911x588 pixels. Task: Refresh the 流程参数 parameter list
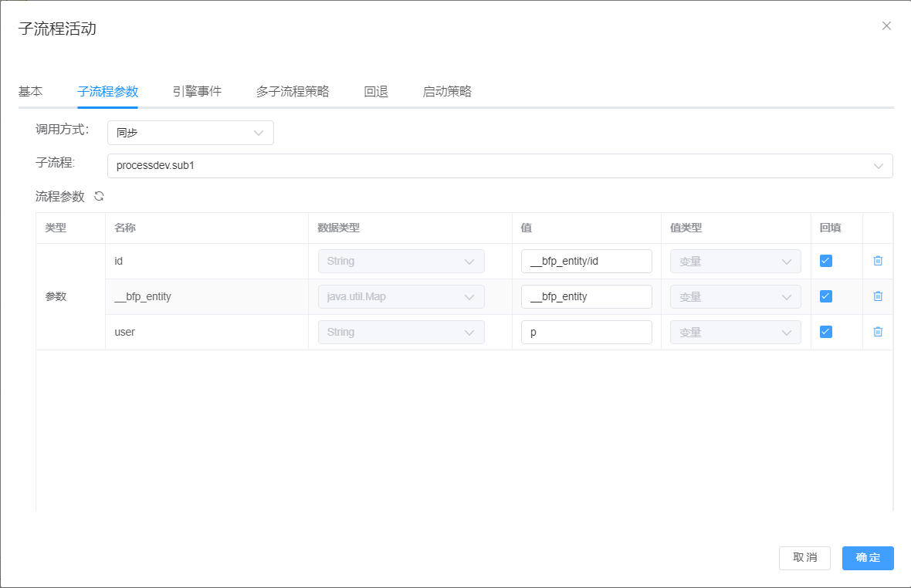tap(98, 196)
